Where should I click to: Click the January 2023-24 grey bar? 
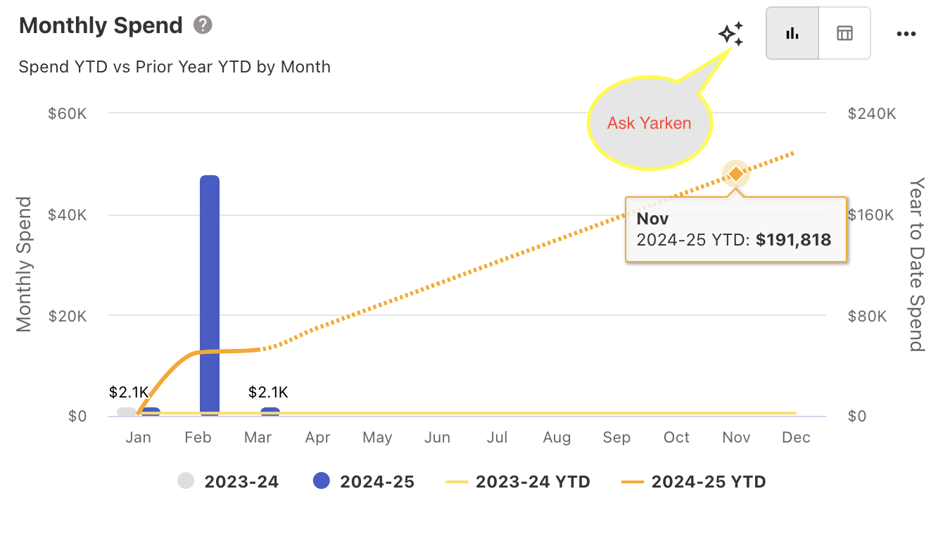coord(126,412)
